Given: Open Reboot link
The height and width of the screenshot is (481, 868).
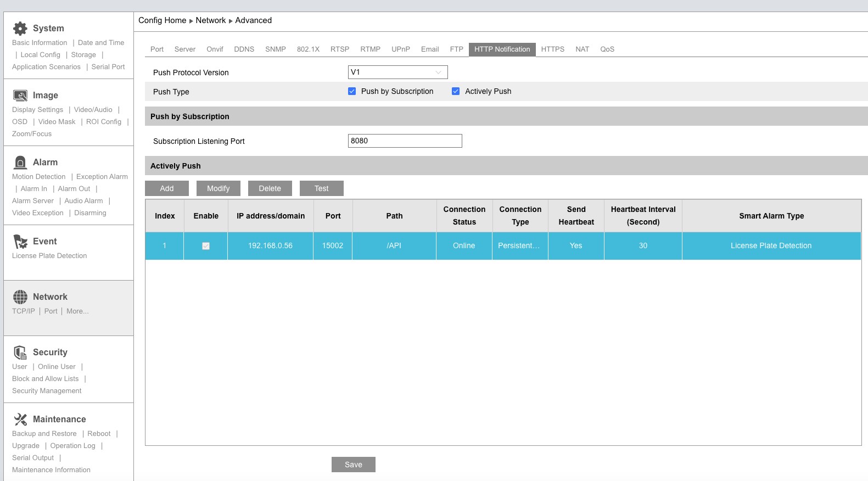Looking at the screenshot, I should click(x=99, y=433).
